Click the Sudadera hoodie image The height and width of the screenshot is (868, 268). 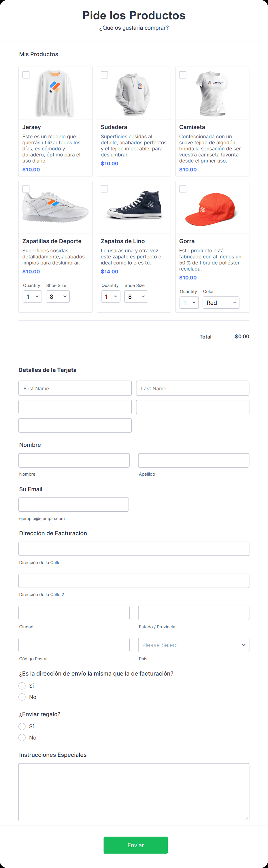coord(133,93)
